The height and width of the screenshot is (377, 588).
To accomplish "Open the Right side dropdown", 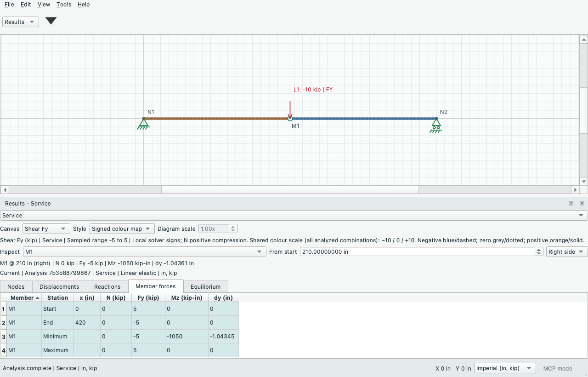I will 567,251.
